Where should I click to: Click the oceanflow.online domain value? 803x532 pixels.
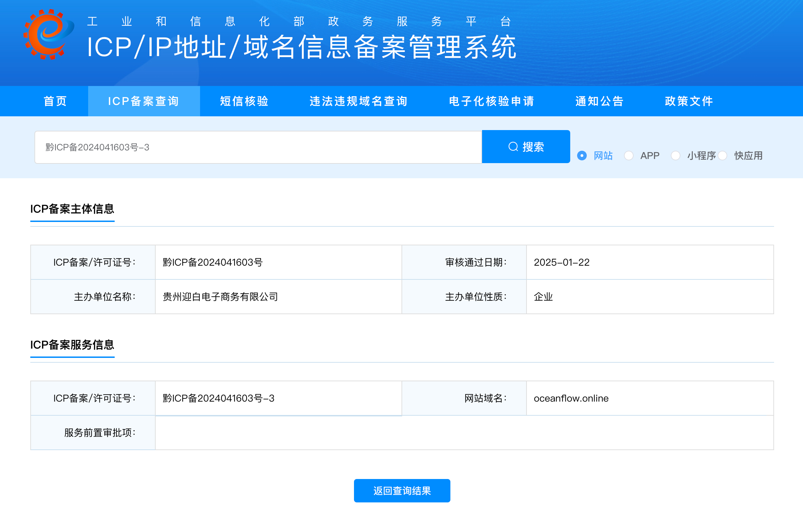coord(571,398)
